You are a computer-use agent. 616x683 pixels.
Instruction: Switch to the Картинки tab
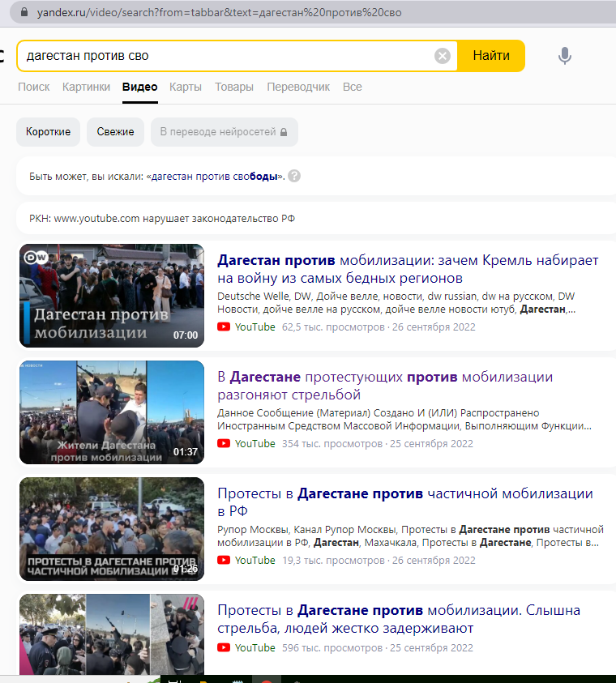point(86,88)
